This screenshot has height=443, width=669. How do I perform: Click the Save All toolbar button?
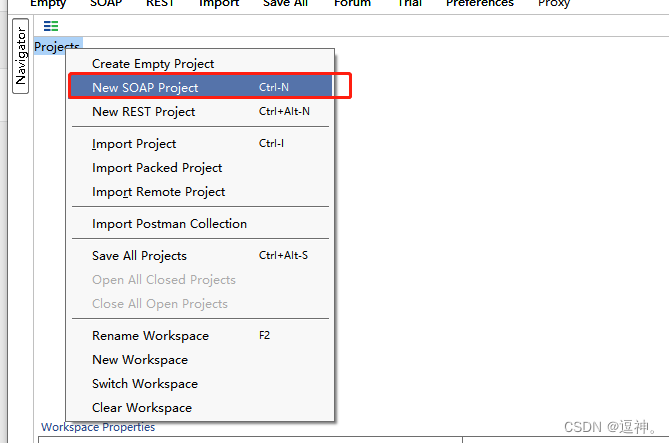285,3
